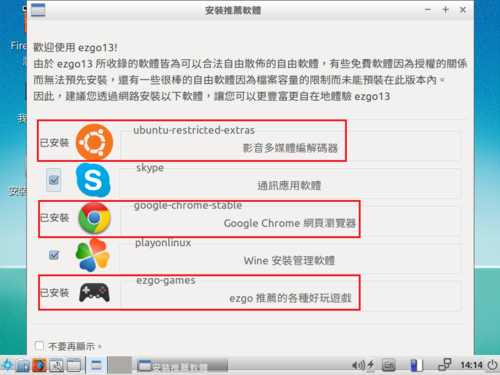Viewport: 500px width, 375px height.
Task: Switch to the second gray workspace
Action: 120,365
